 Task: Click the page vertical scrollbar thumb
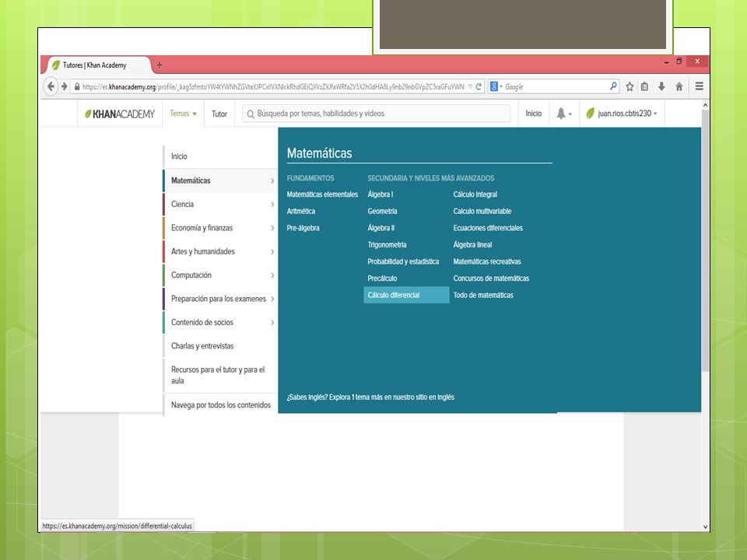tap(705, 240)
